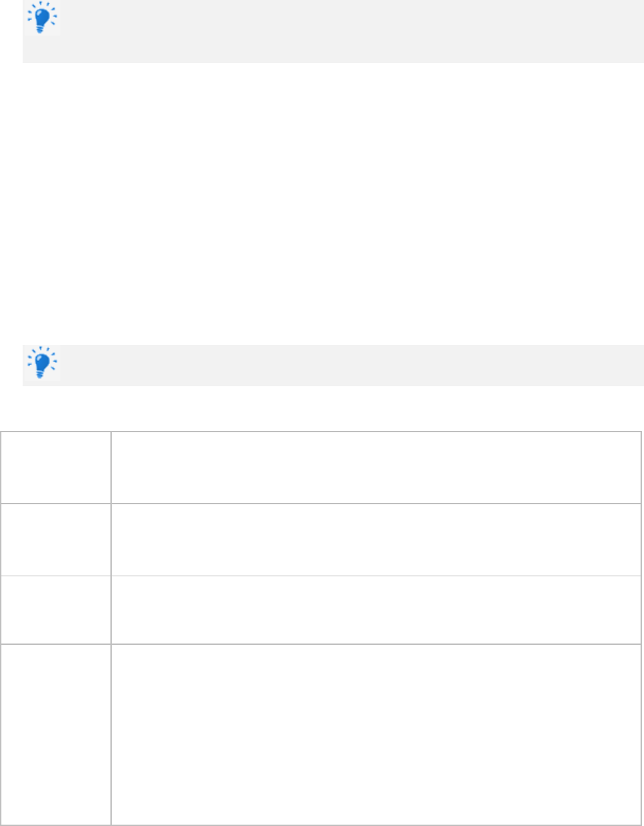644x826 pixels.
Task: Select the first row's narrow left table cell
Action: pos(56,467)
